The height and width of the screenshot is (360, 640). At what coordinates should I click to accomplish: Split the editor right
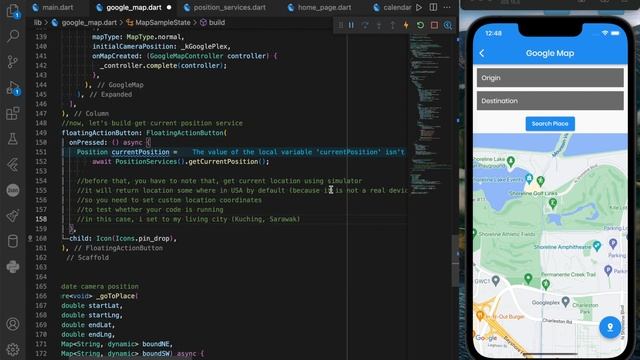tap(433, 7)
